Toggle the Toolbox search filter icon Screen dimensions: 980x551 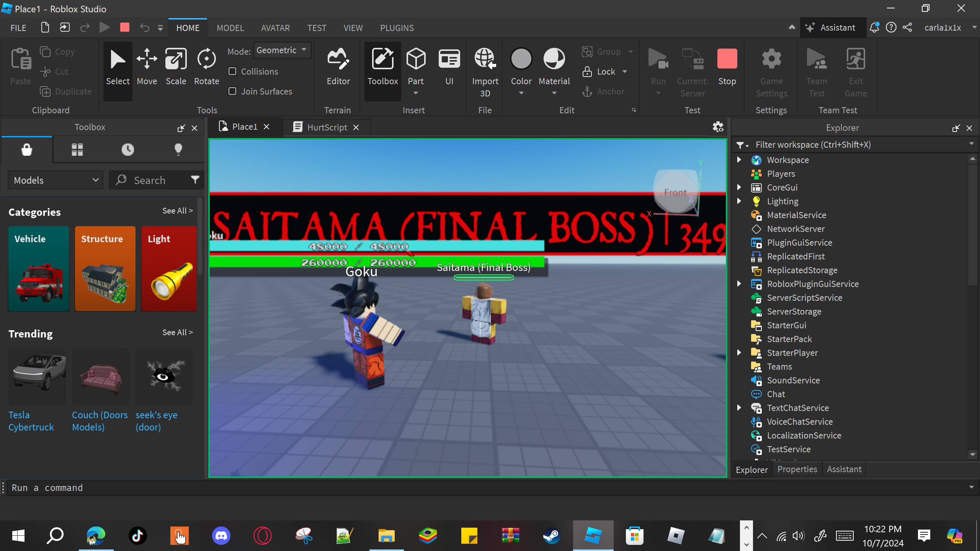pos(195,180)
